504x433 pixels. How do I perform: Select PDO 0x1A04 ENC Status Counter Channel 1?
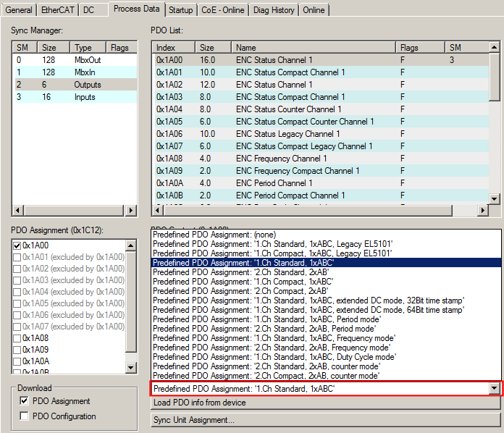(321, 109)
